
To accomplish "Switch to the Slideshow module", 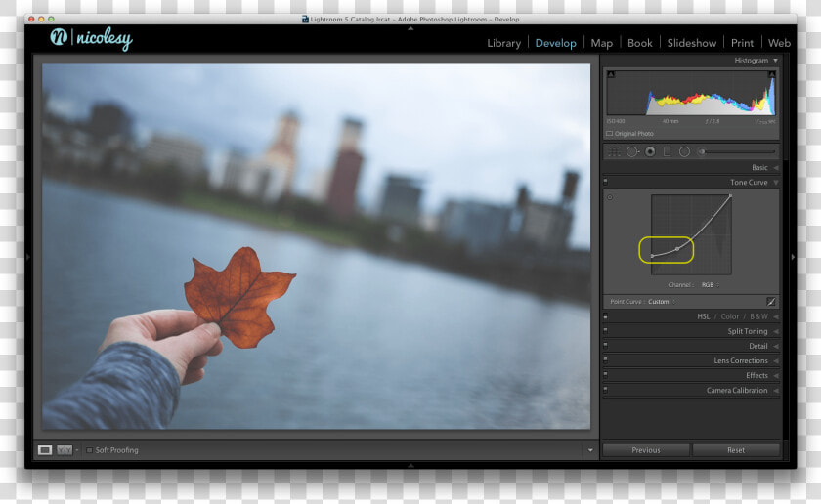I will pyautogui.click(x=692, y=43).
